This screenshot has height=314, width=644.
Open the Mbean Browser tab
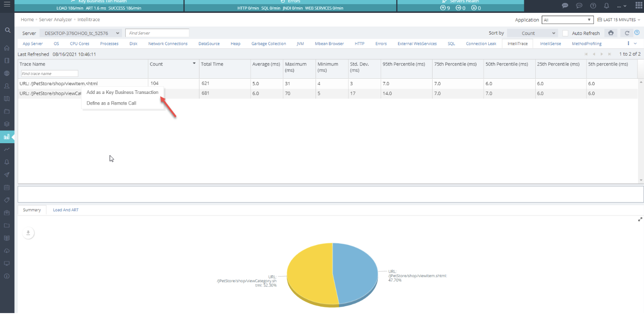click(329, 44)
